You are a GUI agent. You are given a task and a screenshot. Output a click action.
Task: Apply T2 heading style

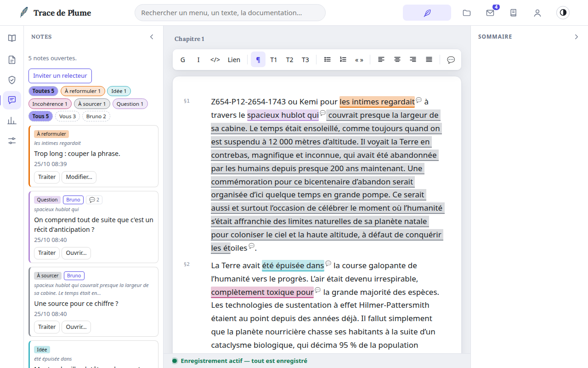pos(289,59)
